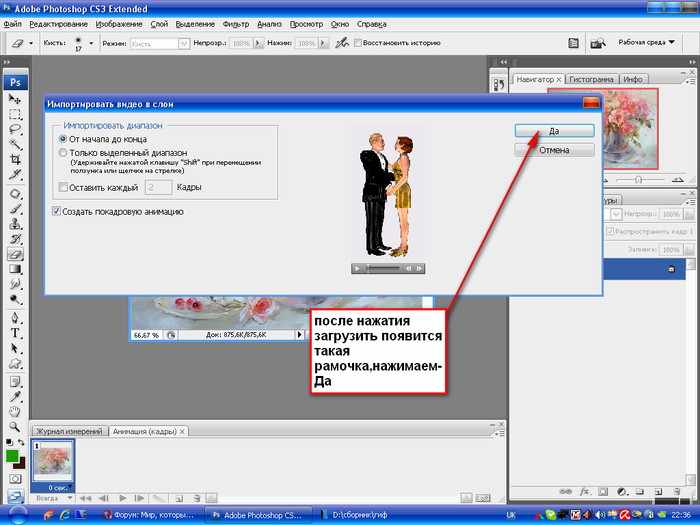700x525 pixels.
Task: Duplicate current frame in Animation panel
Action: pos(179,498)
